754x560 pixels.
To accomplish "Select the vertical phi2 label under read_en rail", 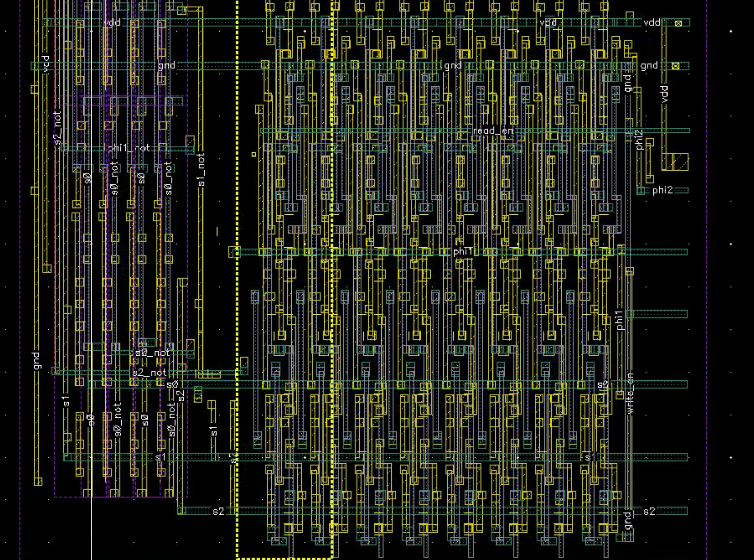I will point(639,140).
